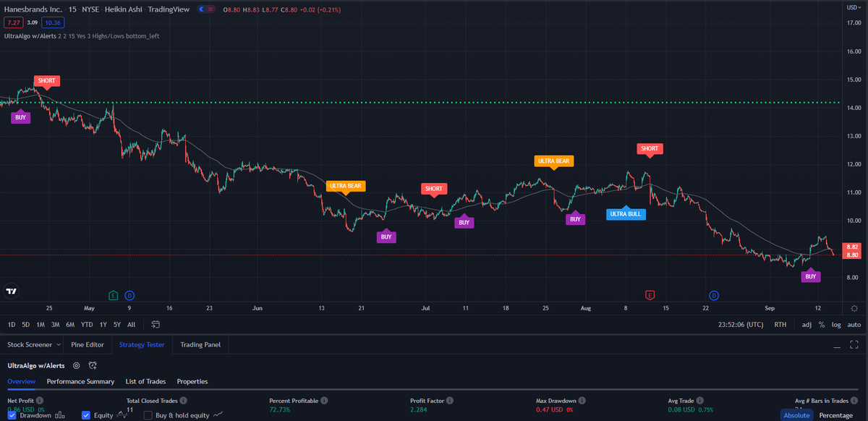Set chart range to All
The height and width of the screenshot is (421, 868).
[x=132, y=325]
